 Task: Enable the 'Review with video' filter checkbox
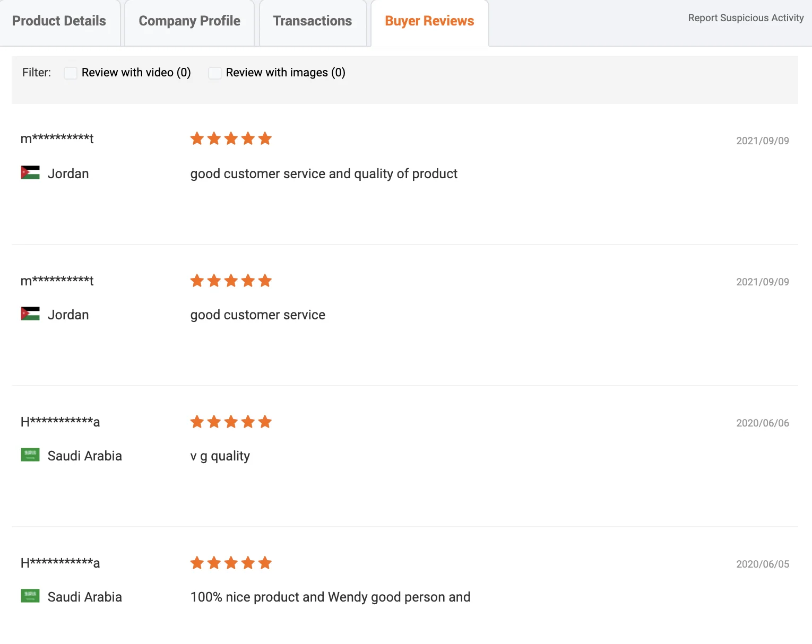tap(71, 73)
